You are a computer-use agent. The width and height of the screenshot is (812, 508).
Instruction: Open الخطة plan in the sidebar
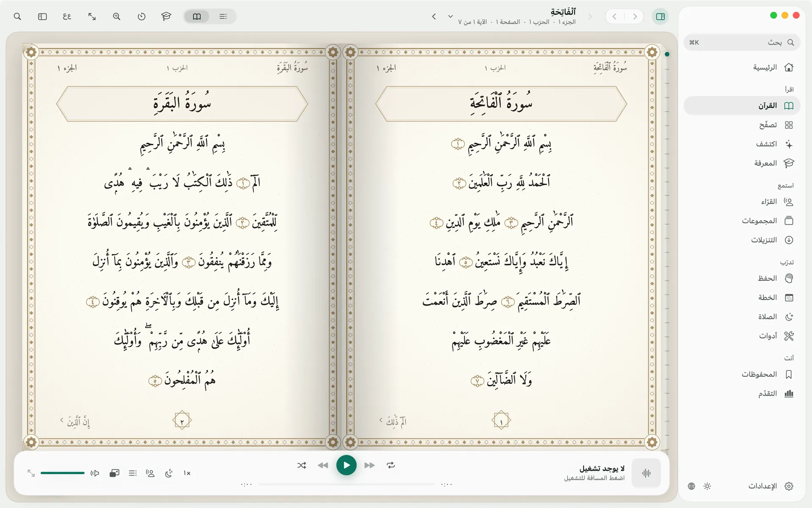point(742,298)
